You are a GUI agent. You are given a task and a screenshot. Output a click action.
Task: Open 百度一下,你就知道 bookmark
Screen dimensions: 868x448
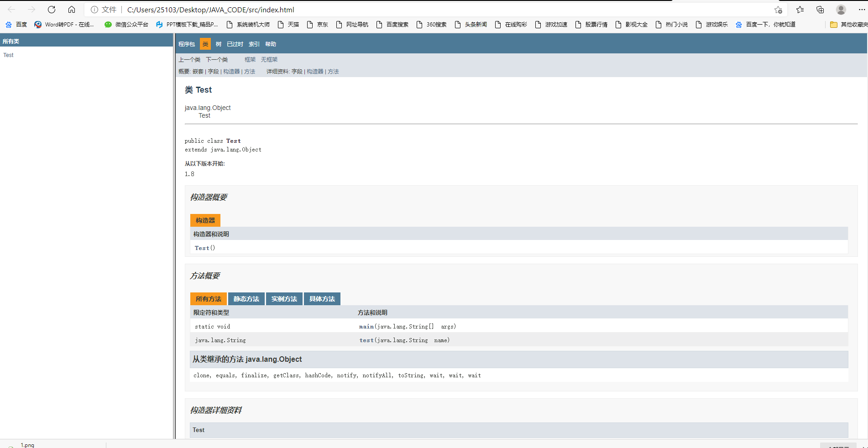point(765,25)
